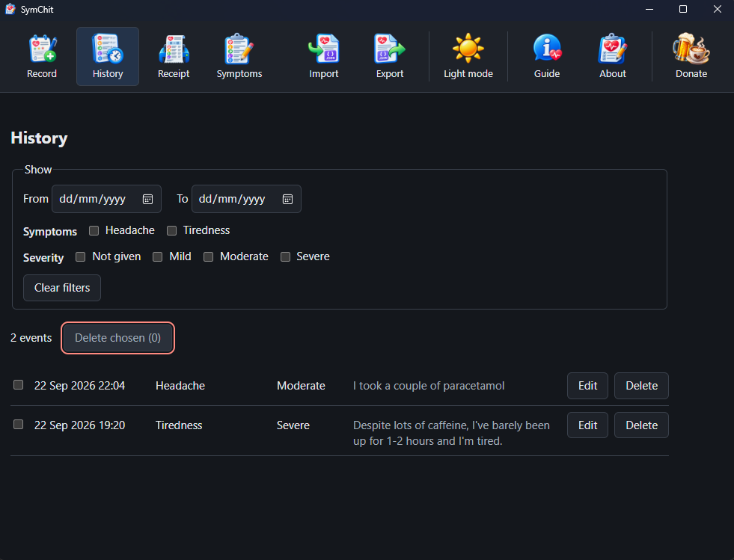Enable the Not given severity filter

click(x=81, y=257)
